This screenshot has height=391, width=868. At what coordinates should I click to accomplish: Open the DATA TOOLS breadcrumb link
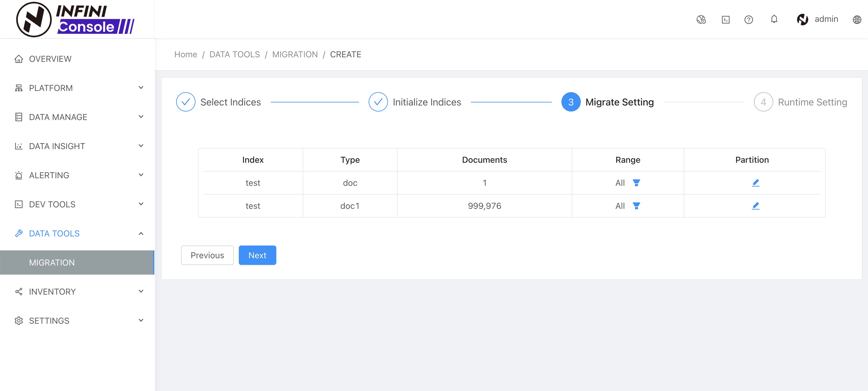(234, 54)
